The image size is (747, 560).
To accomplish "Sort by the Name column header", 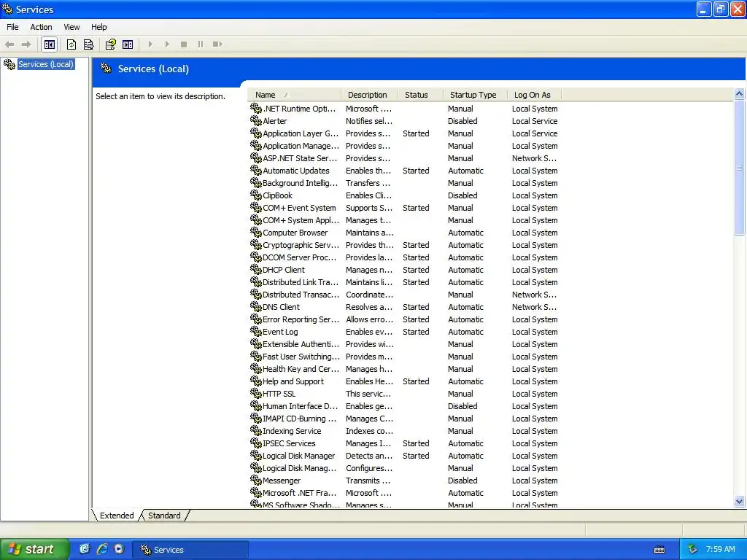I will (294, 95).
